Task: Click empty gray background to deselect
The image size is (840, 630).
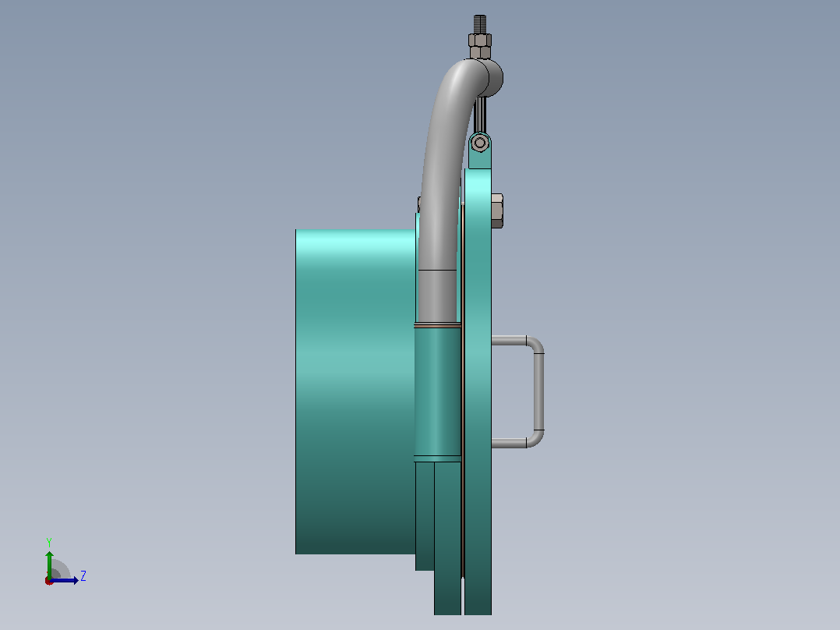Action: [161, 214]
